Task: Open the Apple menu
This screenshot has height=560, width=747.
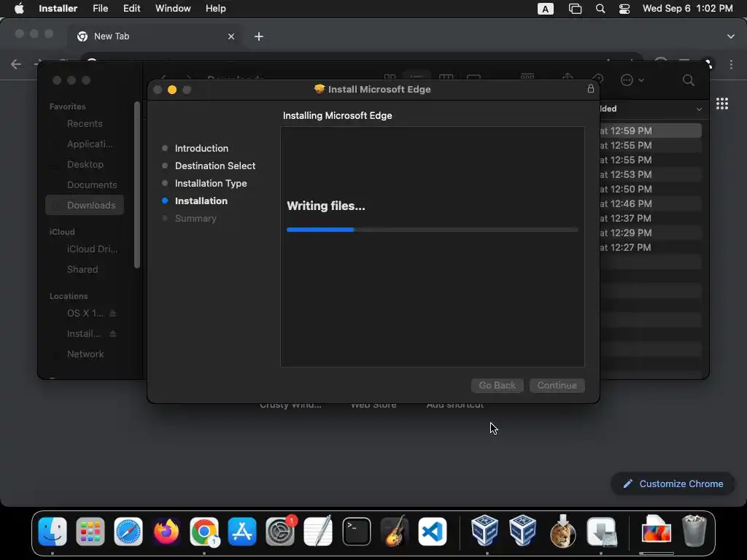Action: 19,9
